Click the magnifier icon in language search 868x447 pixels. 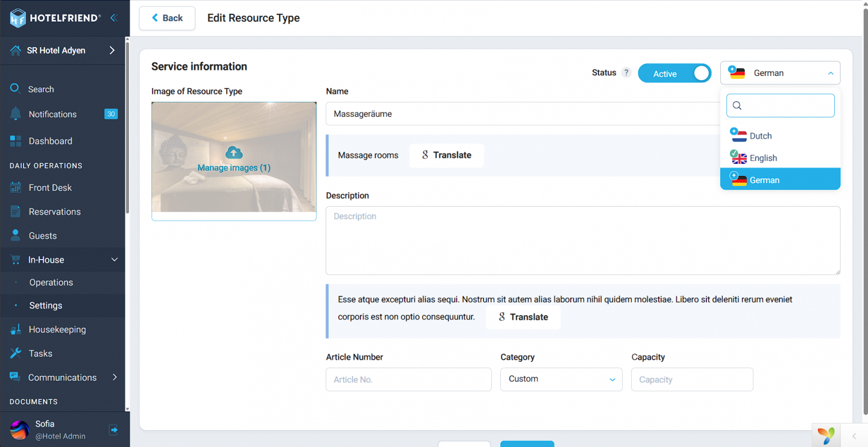[737, 105]
